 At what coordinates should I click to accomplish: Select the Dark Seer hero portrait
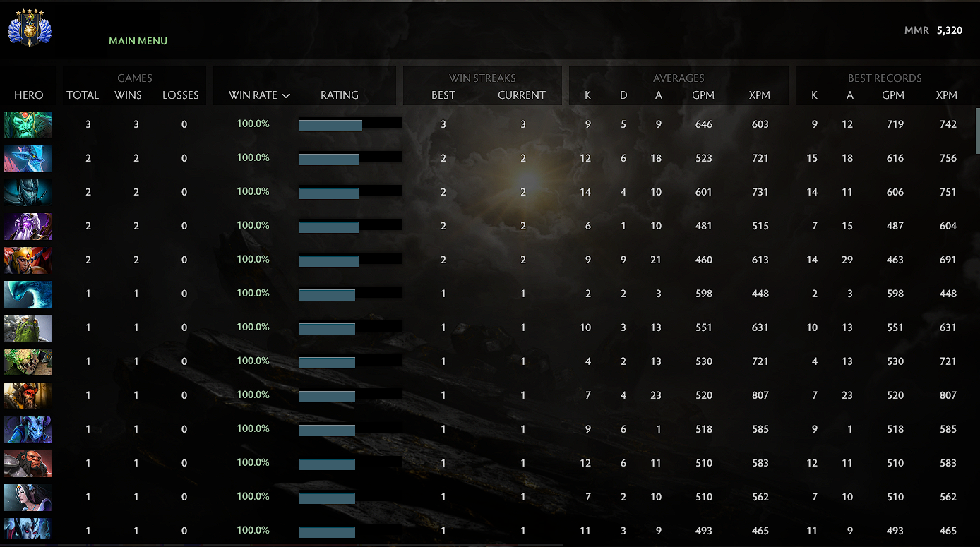(28, 227)
